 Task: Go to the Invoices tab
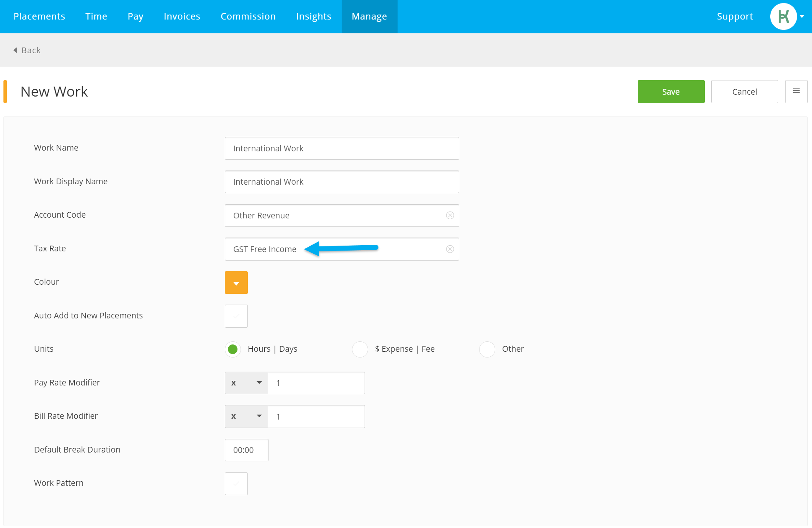pos(182,16)
